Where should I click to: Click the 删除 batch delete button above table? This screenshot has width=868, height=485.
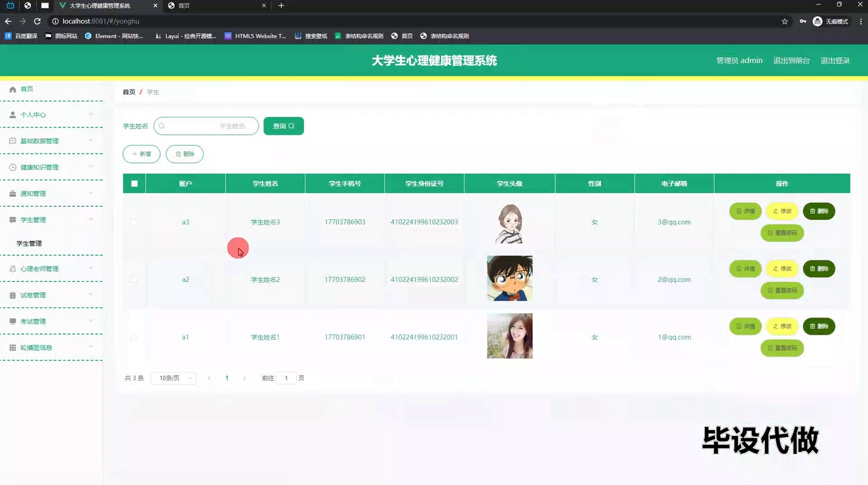(184, 154)
